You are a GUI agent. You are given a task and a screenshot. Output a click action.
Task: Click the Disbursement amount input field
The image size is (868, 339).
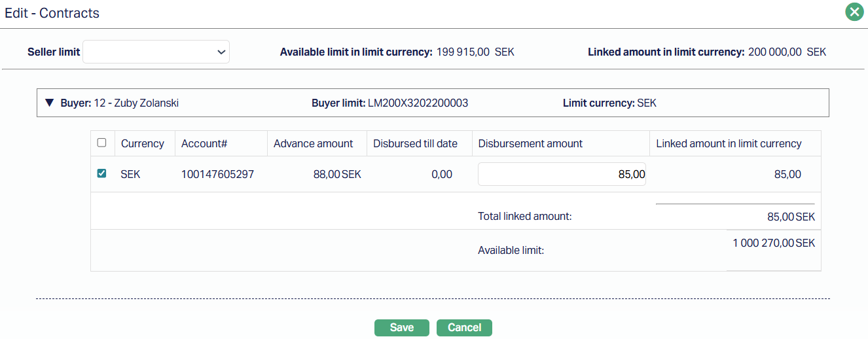[562, 174]
